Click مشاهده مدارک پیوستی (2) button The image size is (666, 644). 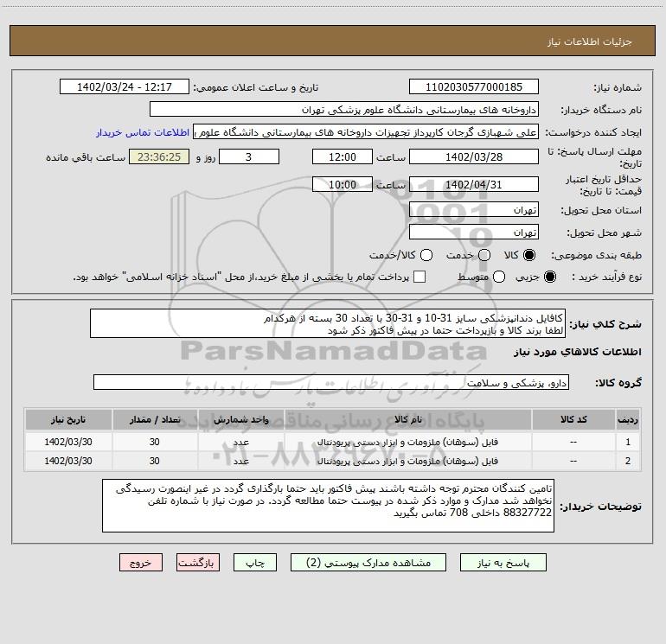click(368, 563)
